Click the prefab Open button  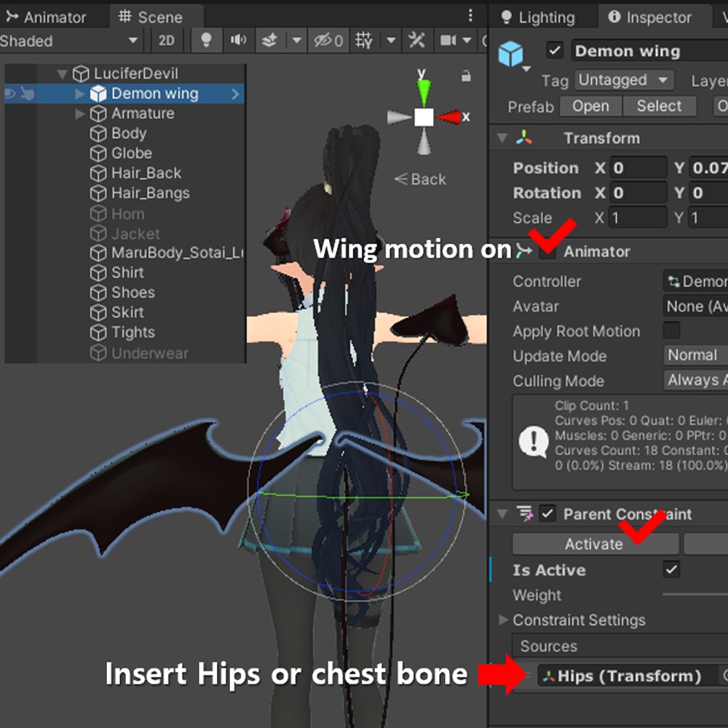(590, 106)
